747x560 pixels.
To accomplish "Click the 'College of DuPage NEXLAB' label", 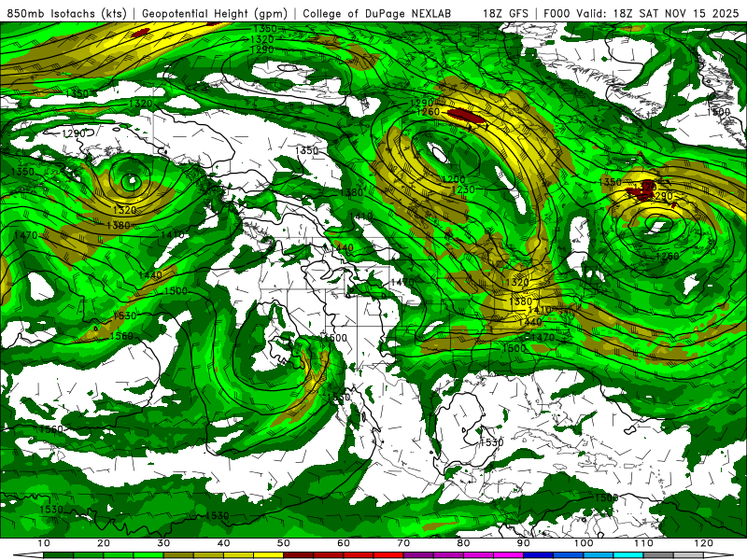I will [x=377, y=13].
